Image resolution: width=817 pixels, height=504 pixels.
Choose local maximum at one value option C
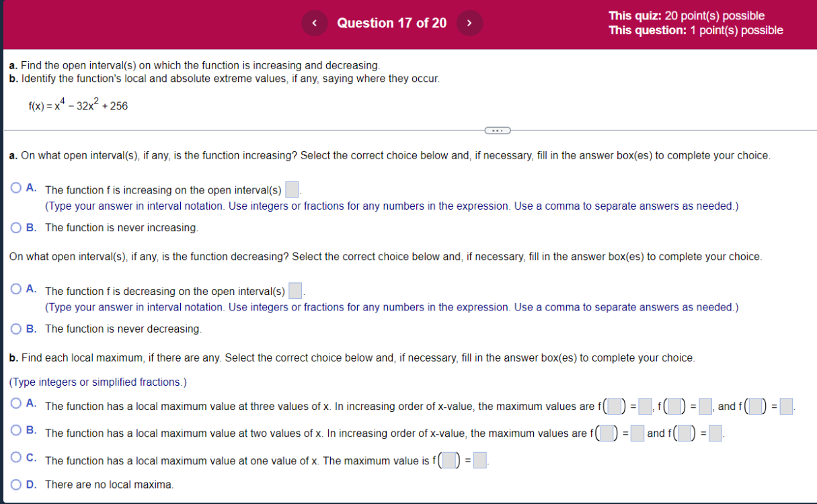click(16, 458)
